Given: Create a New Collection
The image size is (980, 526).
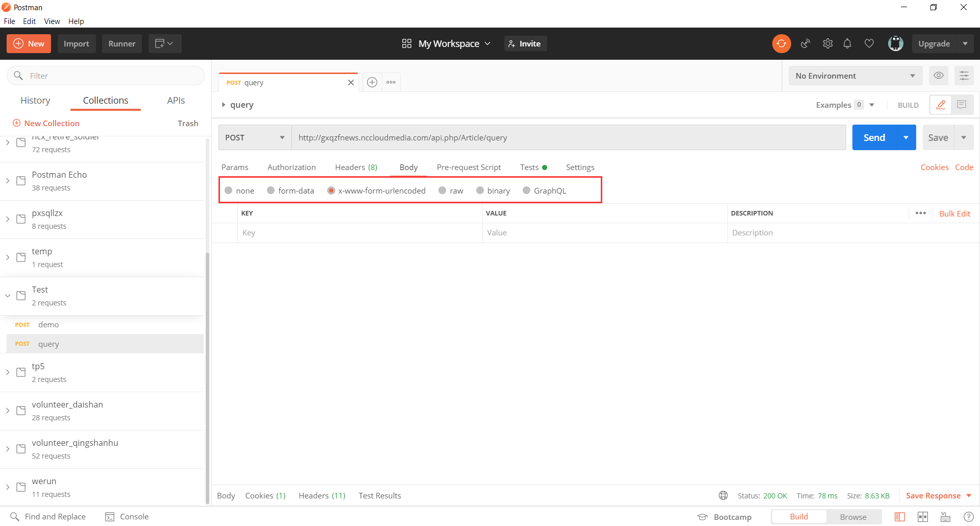Looking at the screenshot, I should pyautogui.click(x=46, y=123).
